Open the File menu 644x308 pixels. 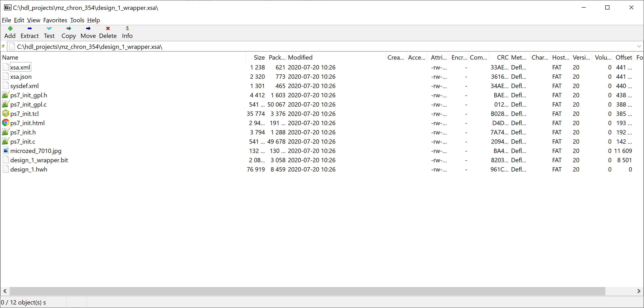point(6,20)
